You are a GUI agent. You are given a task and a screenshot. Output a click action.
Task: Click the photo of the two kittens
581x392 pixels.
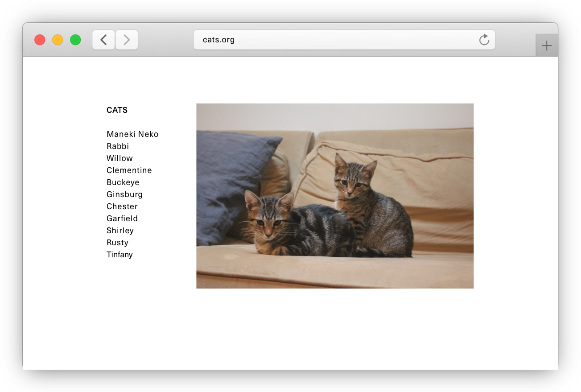335,195
